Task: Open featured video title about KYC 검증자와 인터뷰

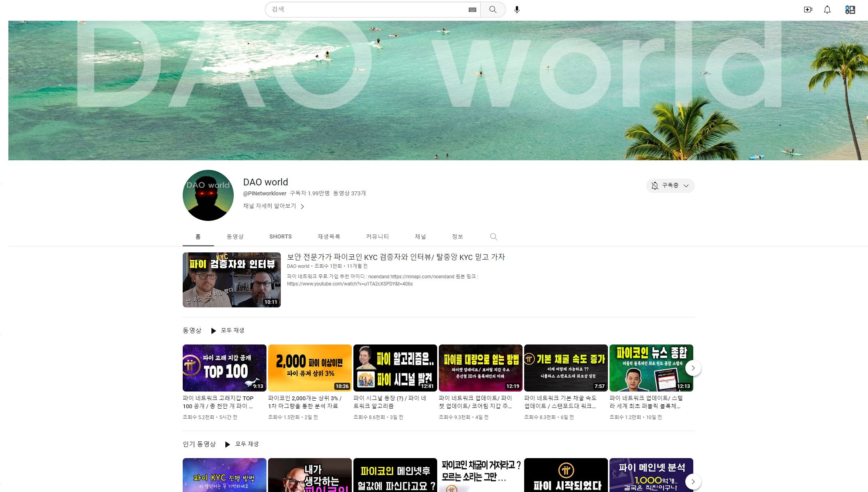Action: (396, 257)
